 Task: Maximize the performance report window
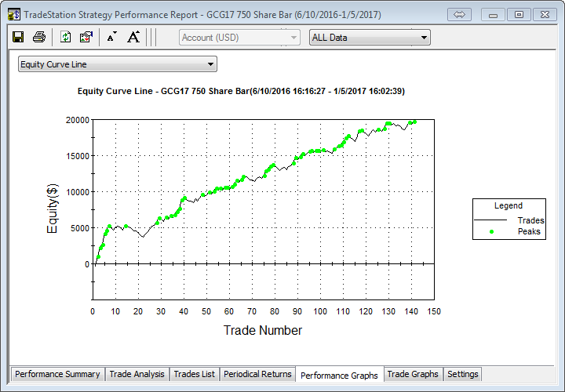pos(518,14)
